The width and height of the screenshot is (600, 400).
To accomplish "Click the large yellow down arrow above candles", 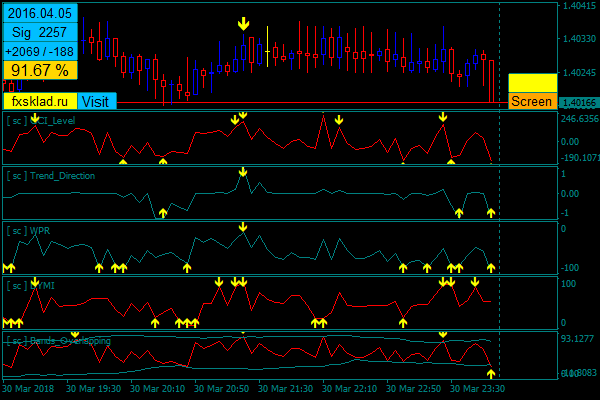I will (x=243, y=24).
